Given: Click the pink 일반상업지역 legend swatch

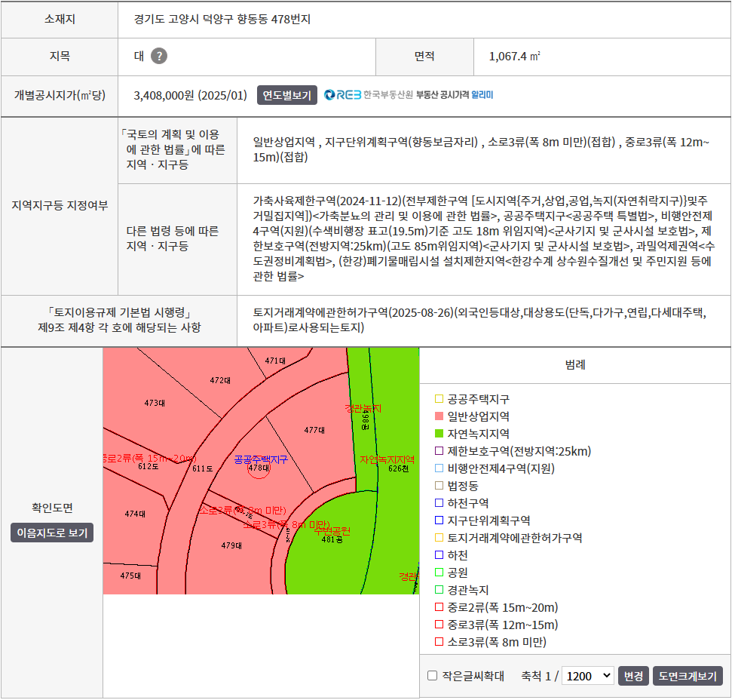Looking at the screenshot, I should point(439,416).
